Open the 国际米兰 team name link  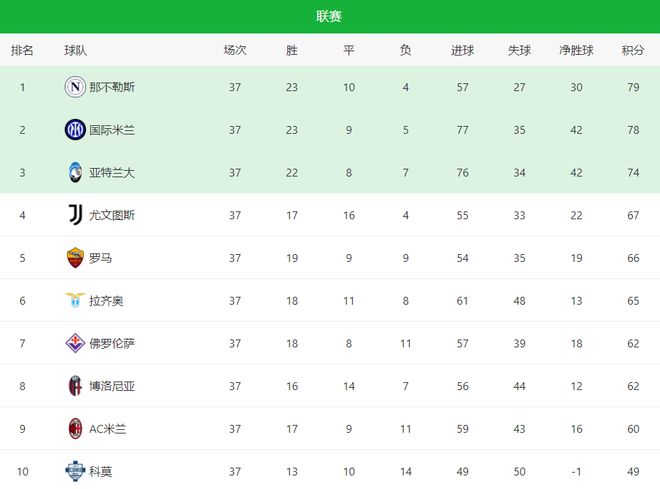(x=112, y=130)
